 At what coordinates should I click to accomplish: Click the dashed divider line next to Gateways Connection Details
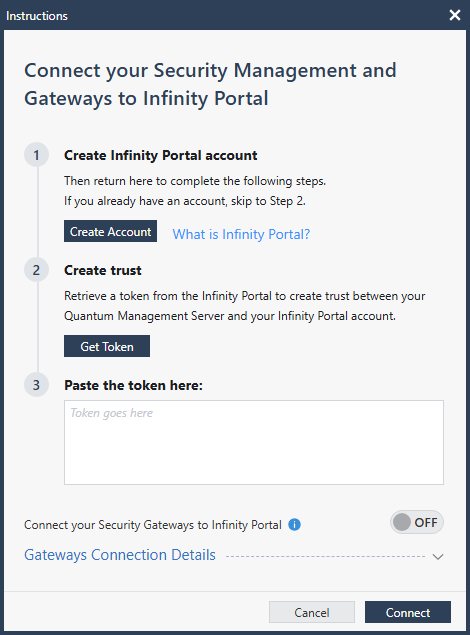pyautogui.click(x=325, y=556)
